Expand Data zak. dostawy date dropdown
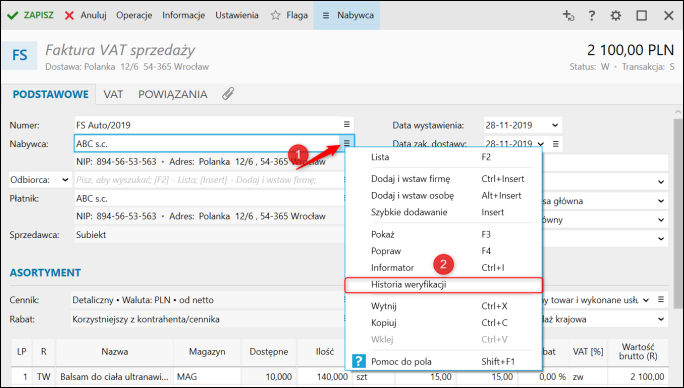684x388 pixels. click(x=541, y=144)
